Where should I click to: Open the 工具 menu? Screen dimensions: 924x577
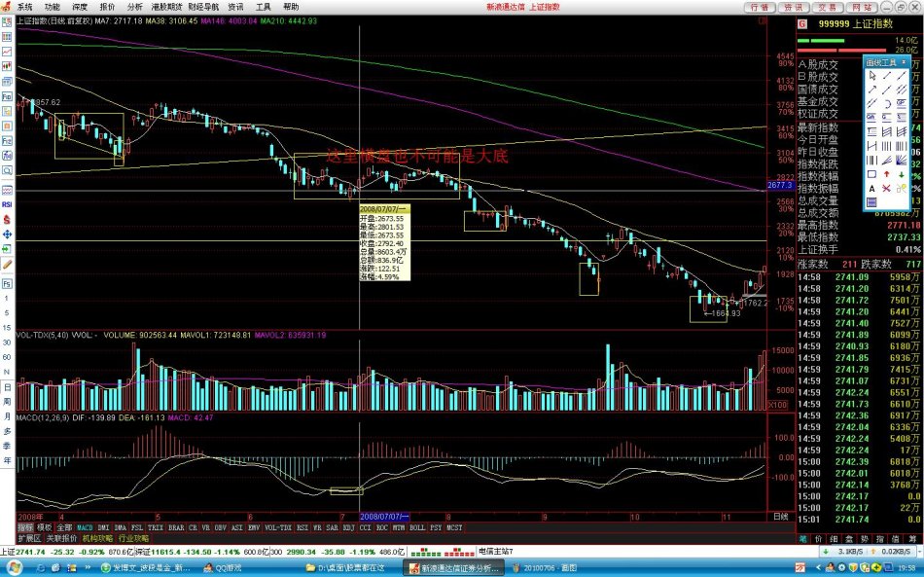coord(263,7)
